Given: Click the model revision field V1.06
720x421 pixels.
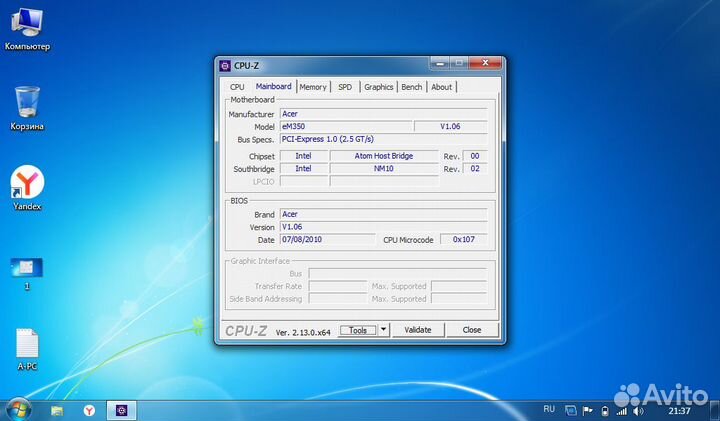Looking at the screenshot, I should click(450, 126).
